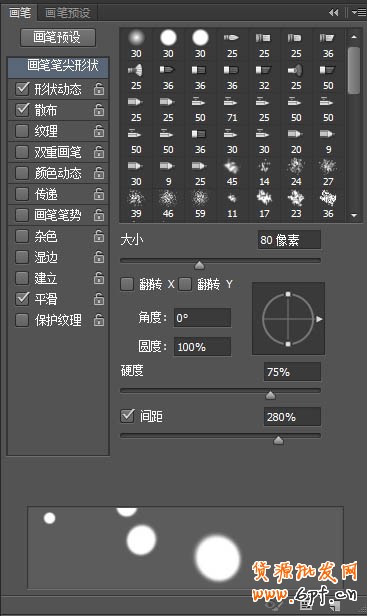Choose the splatter brush sized 59

(200, 204)
